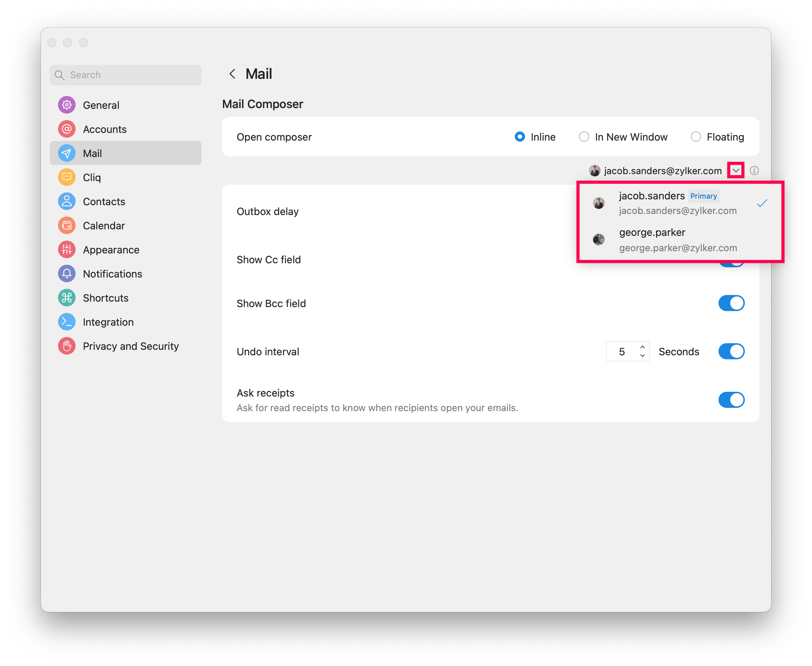Open the General settings gear icon
The height and width of the screenshot is (666, 812).
(67, 105)
